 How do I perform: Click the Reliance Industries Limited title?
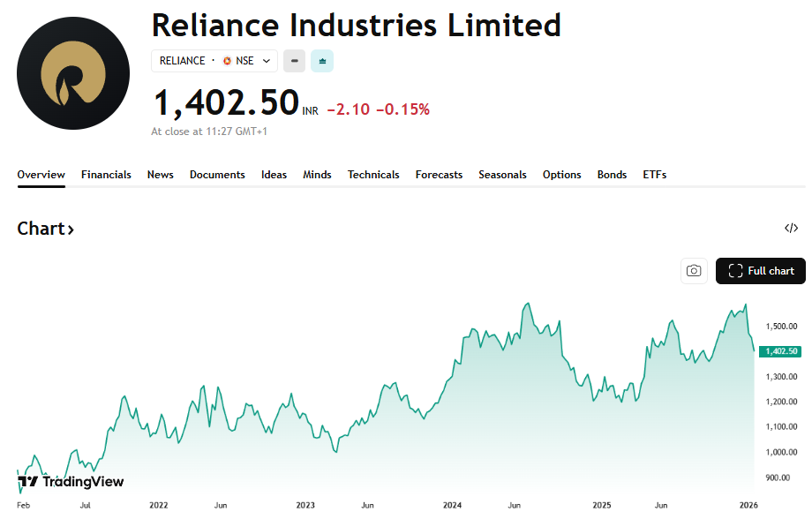tap(356, 25)
